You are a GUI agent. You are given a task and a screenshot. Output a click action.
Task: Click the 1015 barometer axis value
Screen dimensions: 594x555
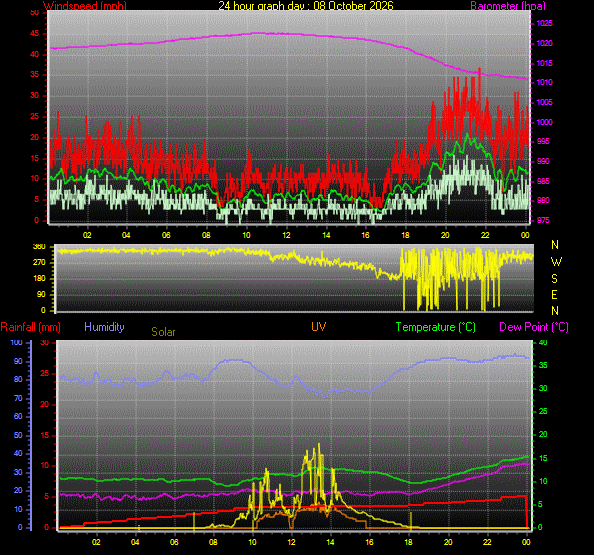pyautogui.click(x=544, y=63)
